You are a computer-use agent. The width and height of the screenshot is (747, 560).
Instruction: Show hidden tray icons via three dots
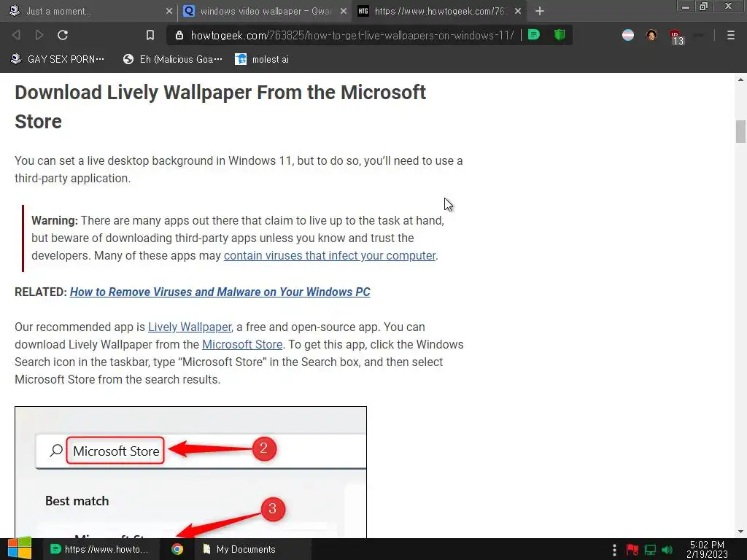614,550
